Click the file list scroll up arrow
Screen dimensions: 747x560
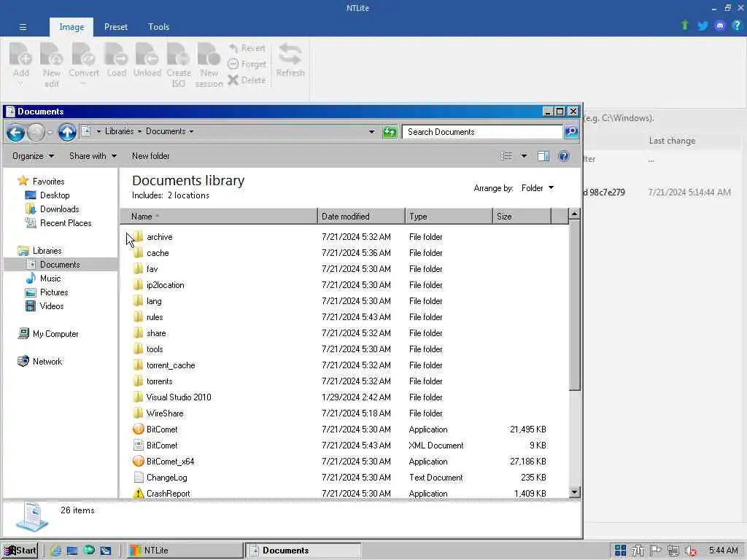point(575,214)
